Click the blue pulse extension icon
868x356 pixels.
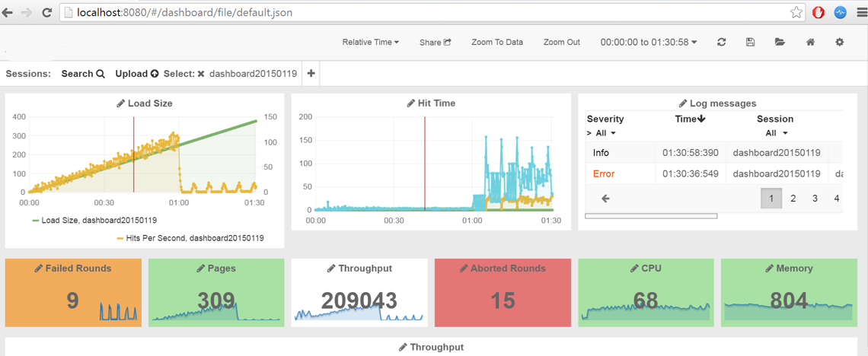click(841, 12)
